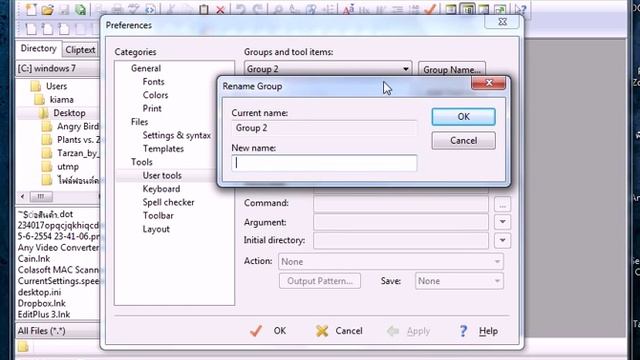Click the Current name field showing Group 2
This screenshot has height=360, width=640.
coord(324,128)
